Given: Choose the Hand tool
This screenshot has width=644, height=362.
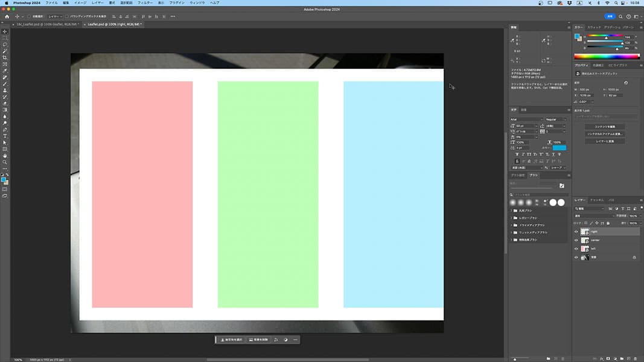Looking at the screenshot, I should click(x=5, y=156).
